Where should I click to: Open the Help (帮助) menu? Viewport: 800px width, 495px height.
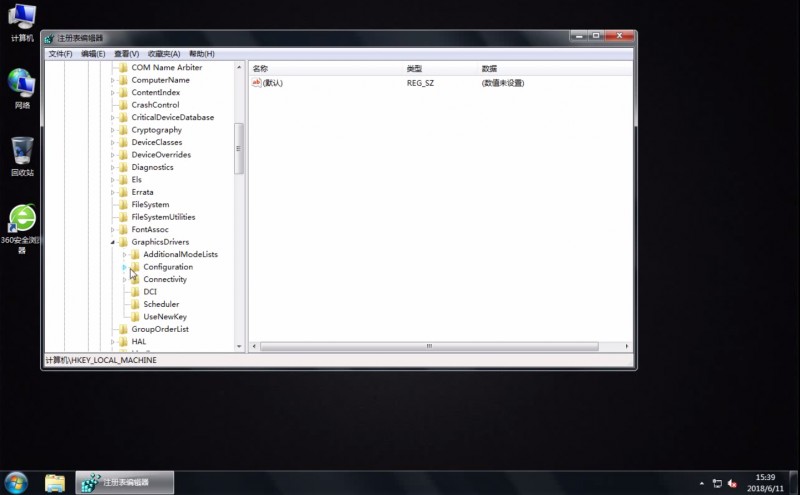tap(202, 54)
